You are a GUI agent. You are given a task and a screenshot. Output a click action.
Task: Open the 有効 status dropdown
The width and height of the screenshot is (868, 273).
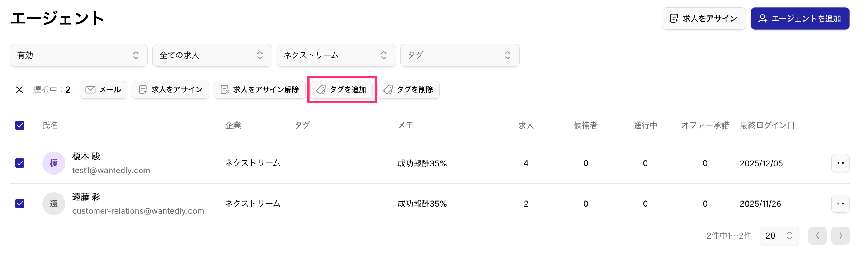79,55
